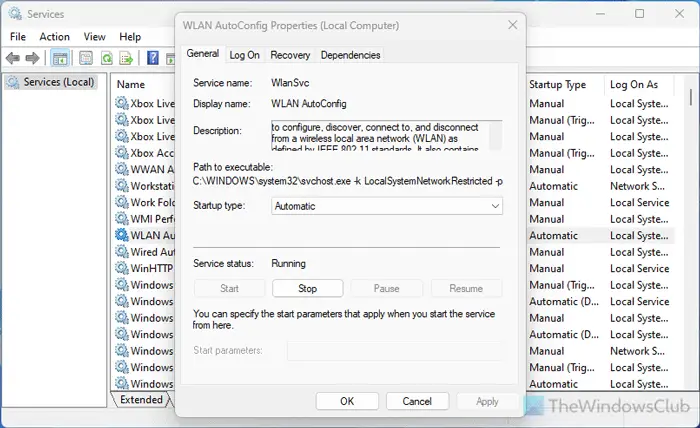Open the Help menu
700x428 pixels.
130,37
